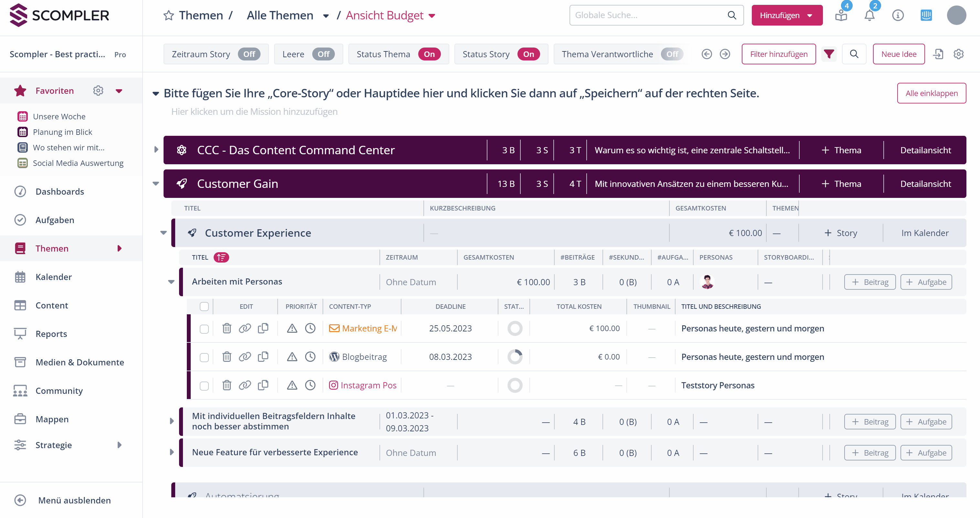Open the Ansicht Budget view dropdown
Image resolution: width=980 pixels, height=518 pixels.
coord(432,16)
